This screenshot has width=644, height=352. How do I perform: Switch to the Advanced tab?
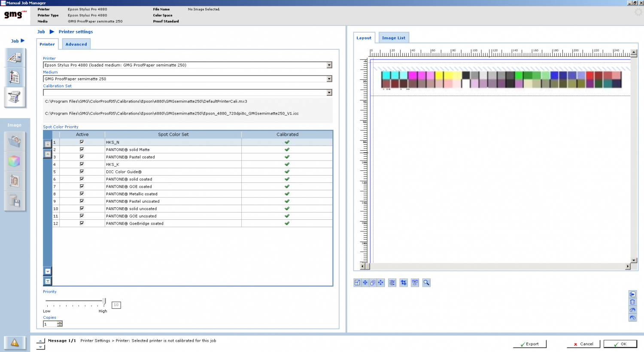coord(76,44)
